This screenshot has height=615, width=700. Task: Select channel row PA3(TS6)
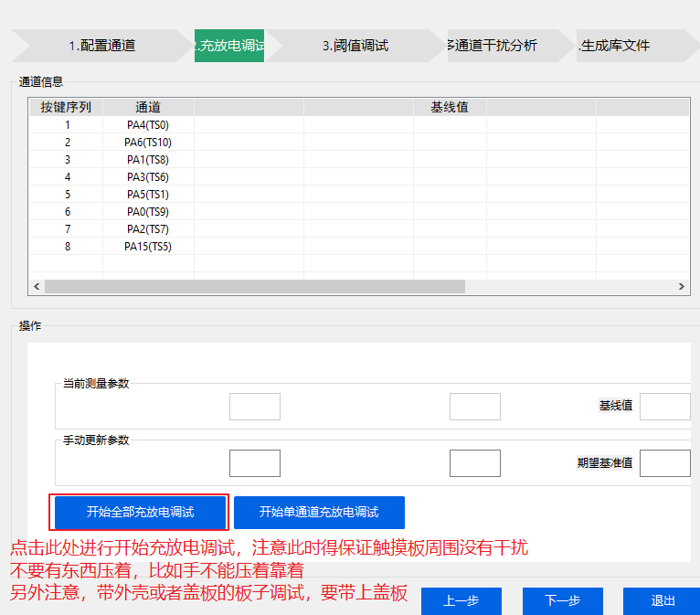pyautogui.click(x=359, y=177)
